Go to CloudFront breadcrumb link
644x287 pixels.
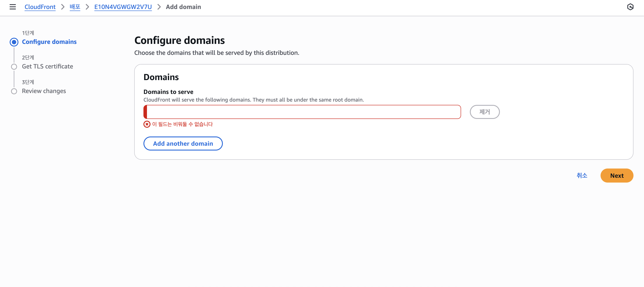click(40, 7)
